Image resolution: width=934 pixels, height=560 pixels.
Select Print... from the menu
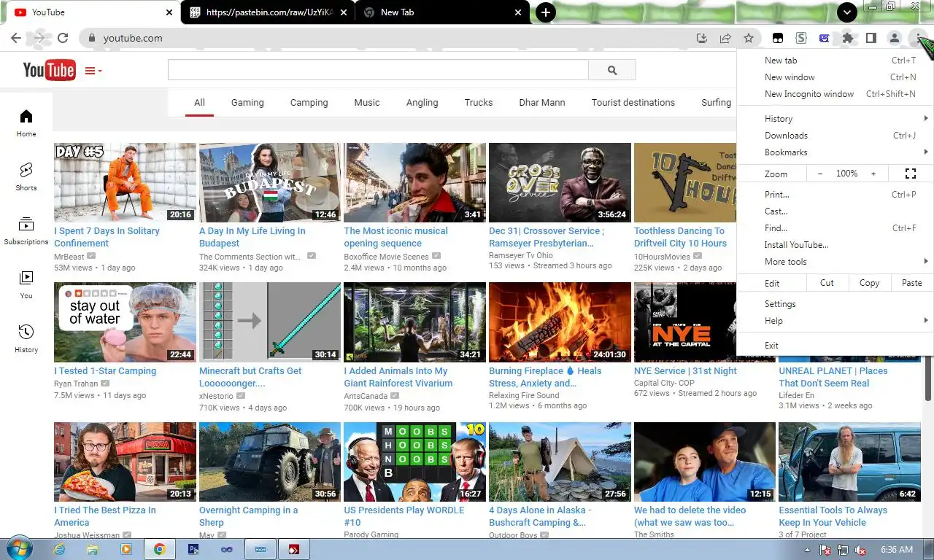click(x=835, y=194)
